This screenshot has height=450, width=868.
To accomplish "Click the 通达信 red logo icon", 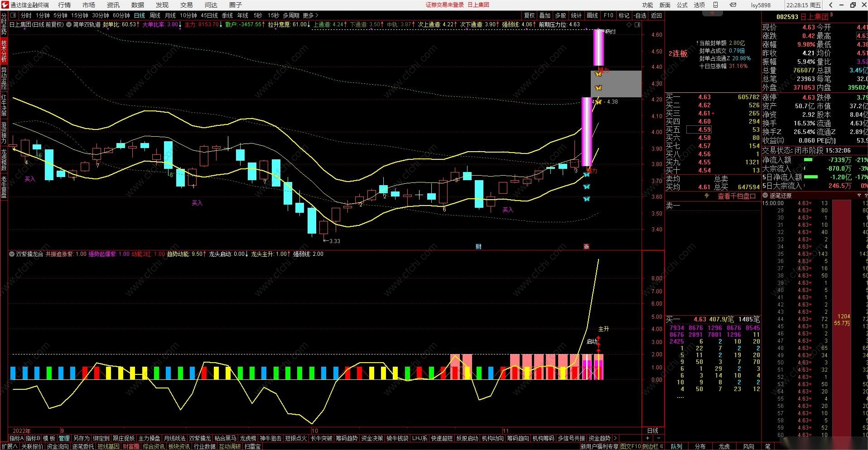I will tap(5, 5).
